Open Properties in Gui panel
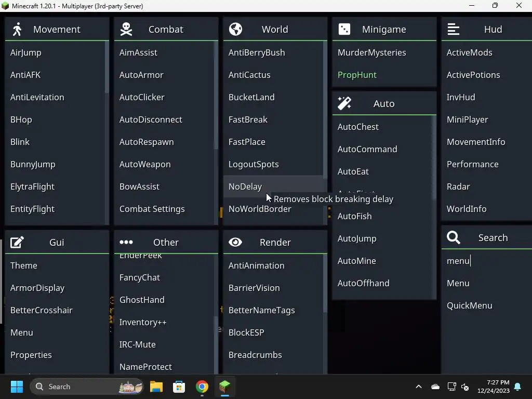This screenshot has height=399, width=532. [57, 355]
